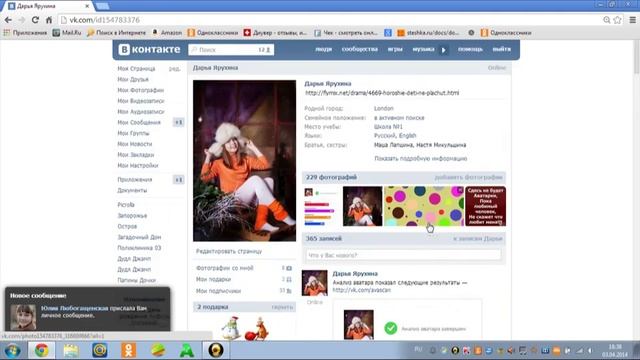Open Мои Видеозаписи in the sidebar
Image resolution: width=640 pixels, height=360 pixels.
click(x=141, y=101)
